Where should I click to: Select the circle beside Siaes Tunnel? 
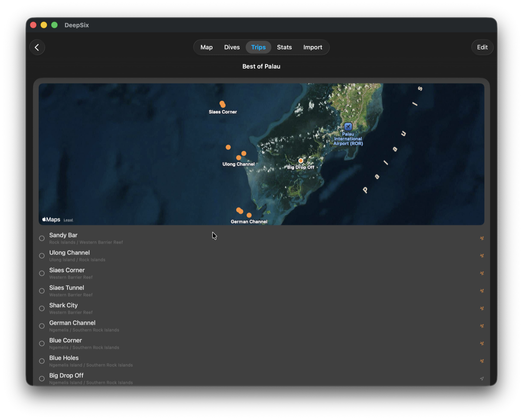(42, 291)
